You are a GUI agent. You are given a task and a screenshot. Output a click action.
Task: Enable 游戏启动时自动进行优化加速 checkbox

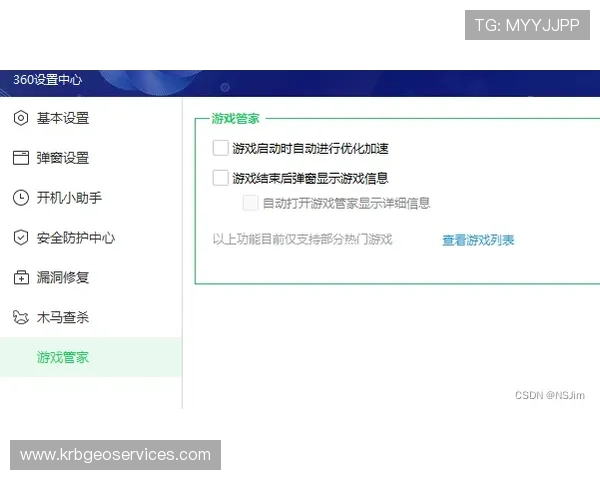click(220, 148)
